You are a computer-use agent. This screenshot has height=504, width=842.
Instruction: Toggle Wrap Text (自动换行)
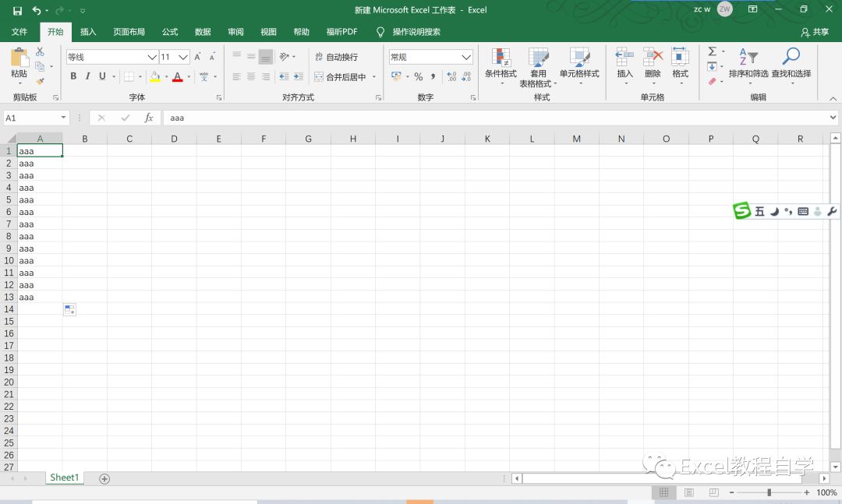tap(336, 57)
